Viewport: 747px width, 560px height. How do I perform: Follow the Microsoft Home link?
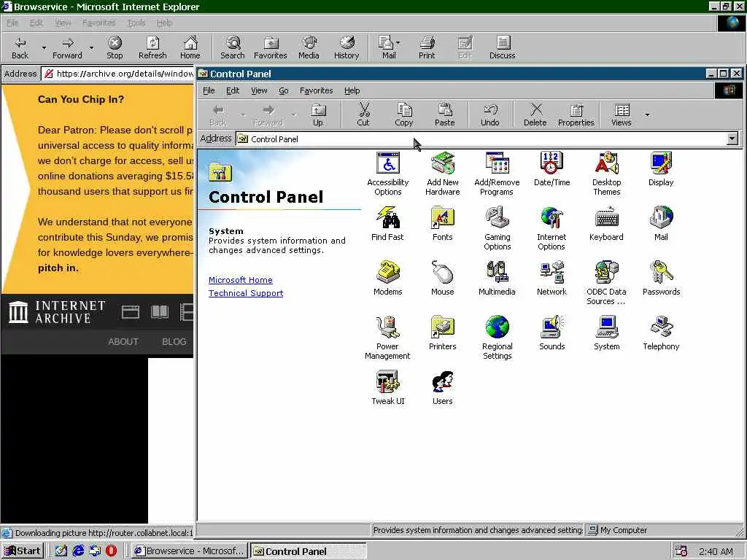pyautogui.click(x=241, y=280)
